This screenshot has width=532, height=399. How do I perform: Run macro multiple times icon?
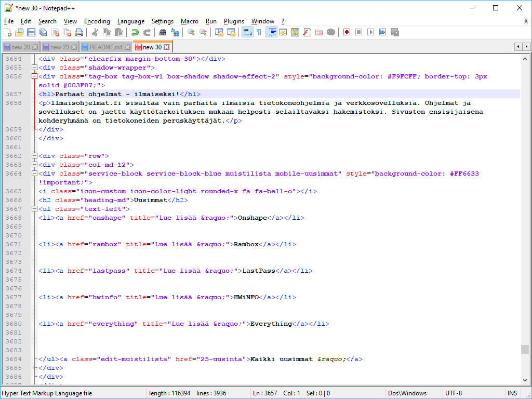pos(382,32)
